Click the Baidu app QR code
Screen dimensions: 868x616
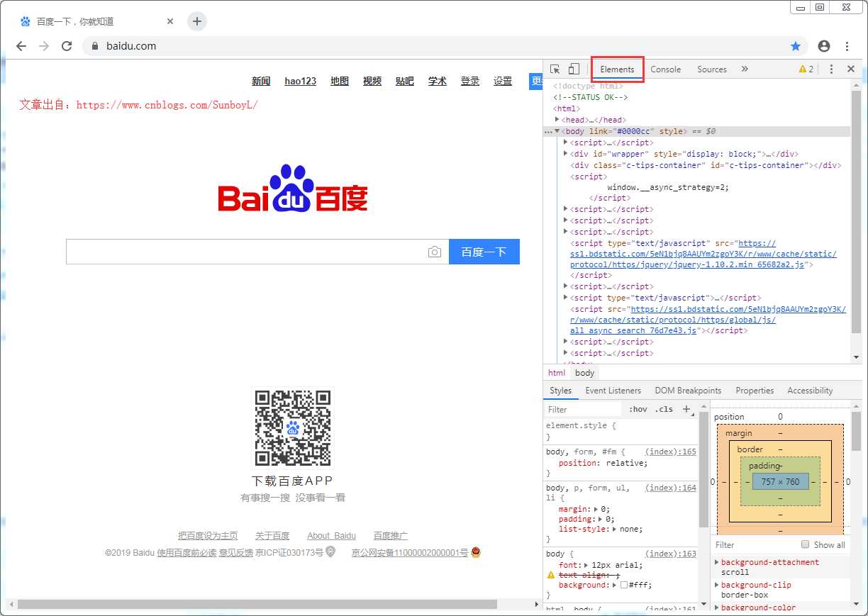[293, 428]
